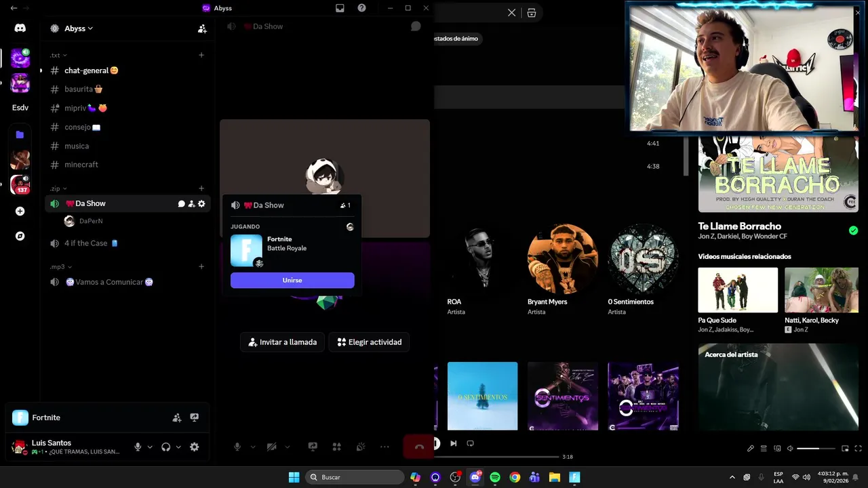Skip to the next Spotify track
868x488 pixels.
453,443
